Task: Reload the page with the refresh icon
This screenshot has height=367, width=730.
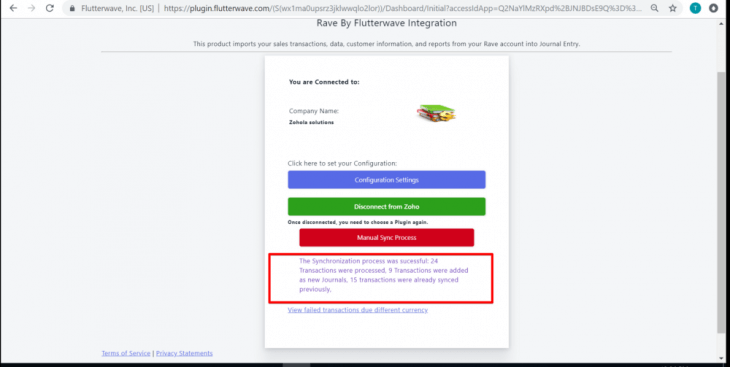Action: tap(50, 8)
